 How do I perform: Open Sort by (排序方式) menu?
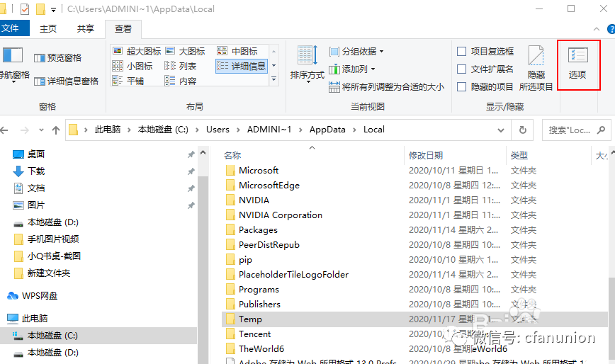pyautogui.click(x=307, y=64)
